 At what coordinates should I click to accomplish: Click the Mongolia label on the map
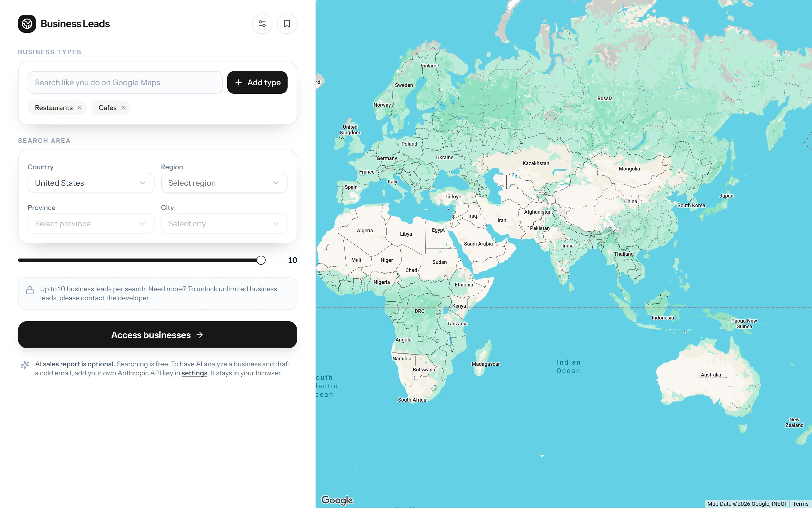click(629, 169)
